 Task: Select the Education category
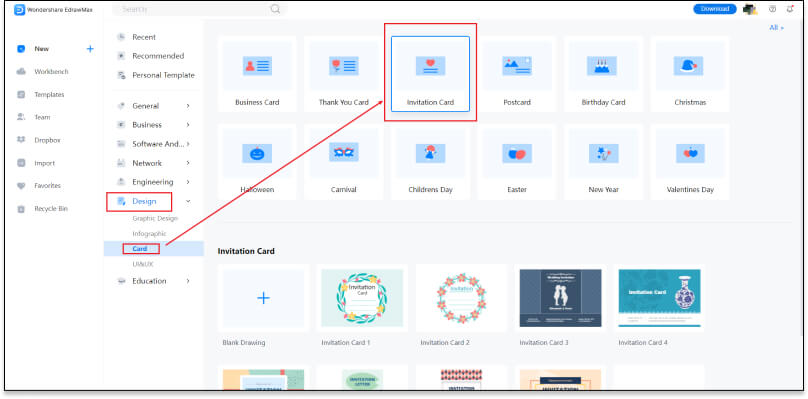point(149,281)
